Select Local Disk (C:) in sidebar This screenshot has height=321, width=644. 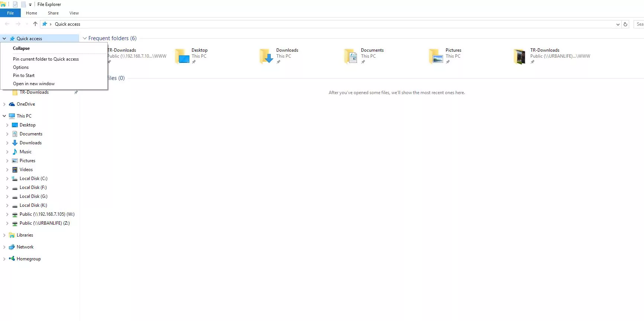[33, 179]
